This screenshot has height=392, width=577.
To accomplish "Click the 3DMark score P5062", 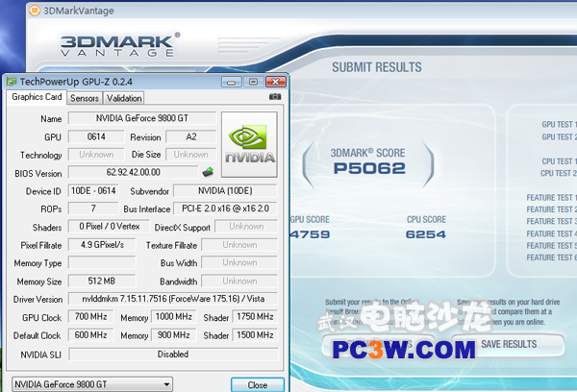I will pos(369,168).
